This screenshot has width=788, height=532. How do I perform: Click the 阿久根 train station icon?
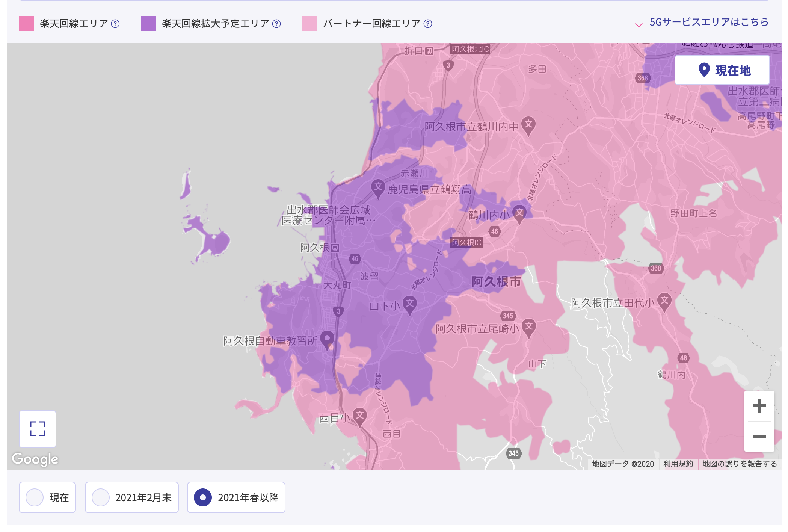335,248
